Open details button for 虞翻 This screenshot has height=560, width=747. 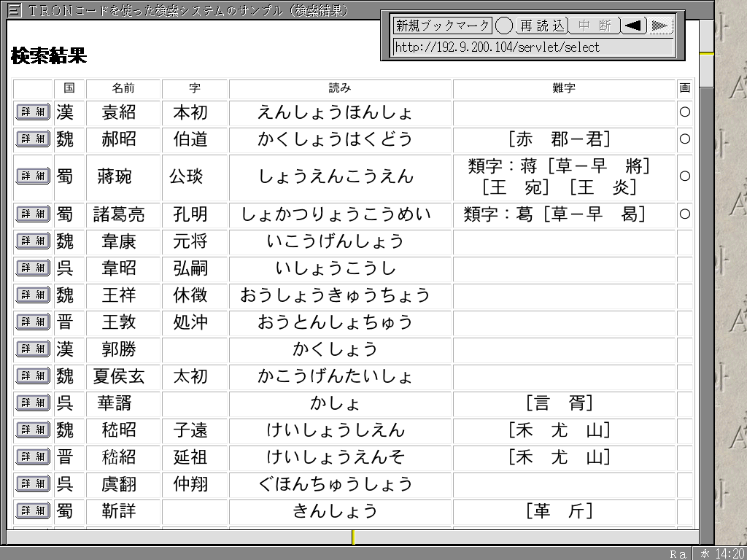coord(33,483)
